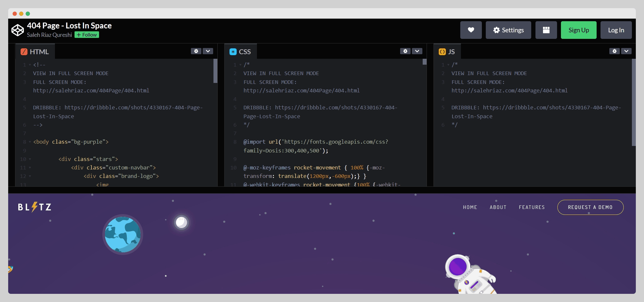
Task: Expand the CSS panel dropdown chevron
Action: 417,51
